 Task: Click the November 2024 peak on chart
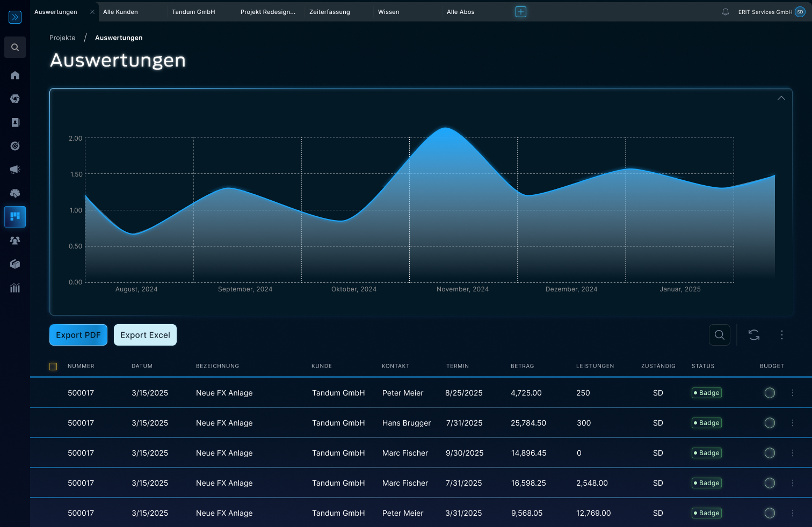pyautogui.click(x=446, y=128)
